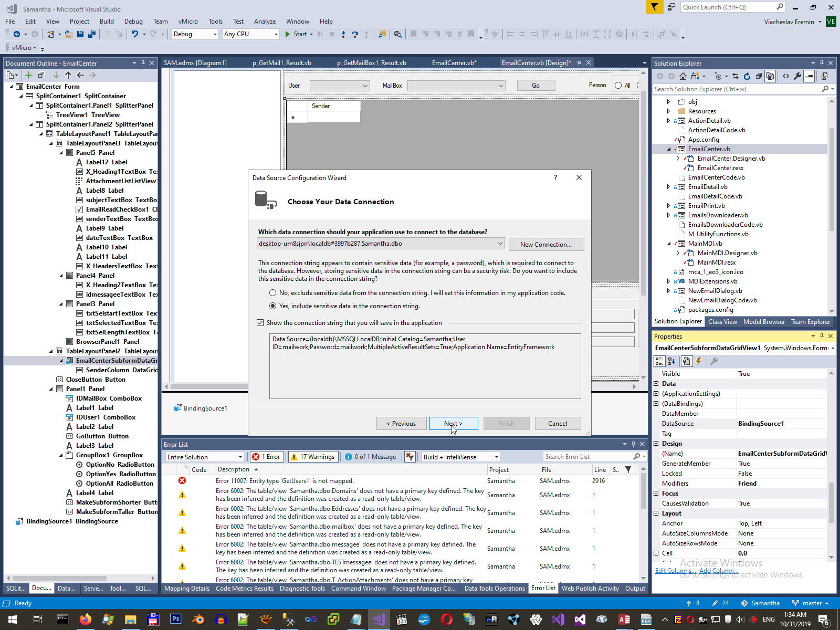Click the Save All toolbar icon

[92, 34]
